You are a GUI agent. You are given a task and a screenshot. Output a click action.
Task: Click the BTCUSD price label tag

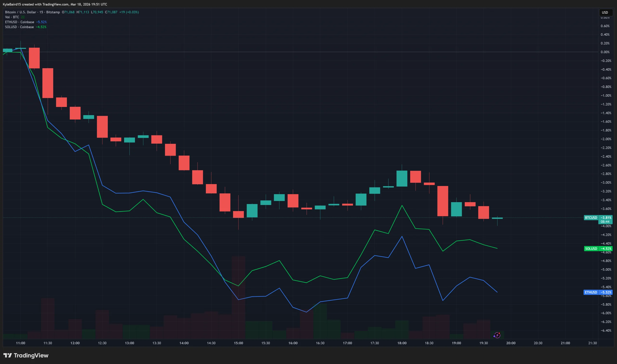coord(591,218)
